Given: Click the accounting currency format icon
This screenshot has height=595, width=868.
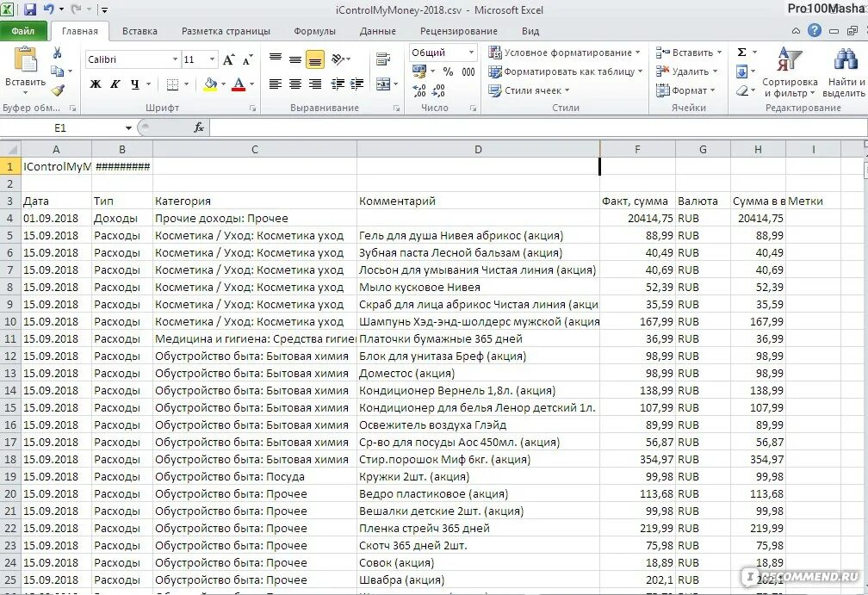Looking at the screenshot, I should 419,71.
